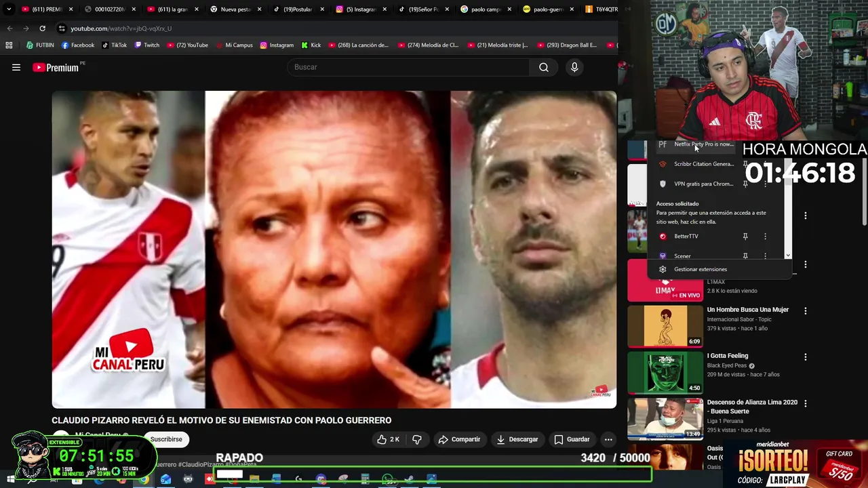Viewport: 868px width, 488px height.
Task: Open Descenso de Alianza Lima 2020 thumbnail
Action: click(665, 418)
